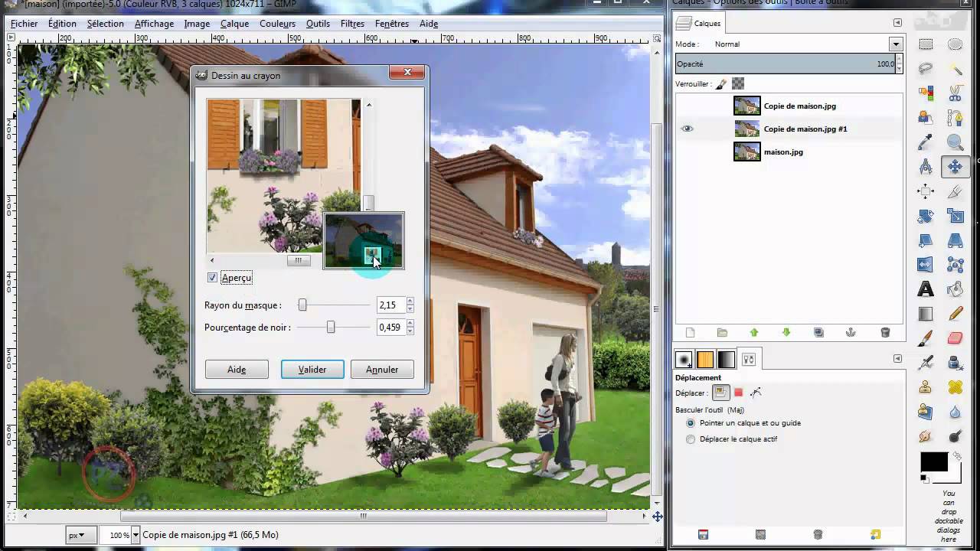
Task: Click the anchor layer icon
Action: click(x=850, y=332)
